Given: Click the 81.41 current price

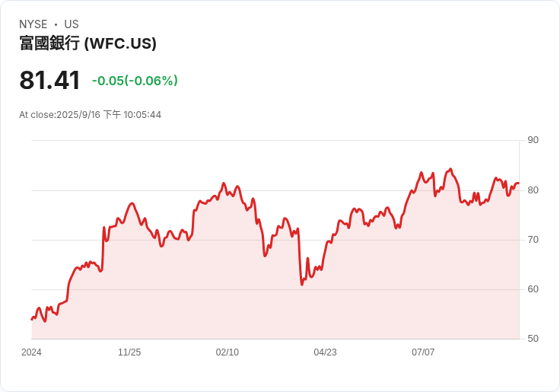Looking at the screenshot, I should 49,81.
